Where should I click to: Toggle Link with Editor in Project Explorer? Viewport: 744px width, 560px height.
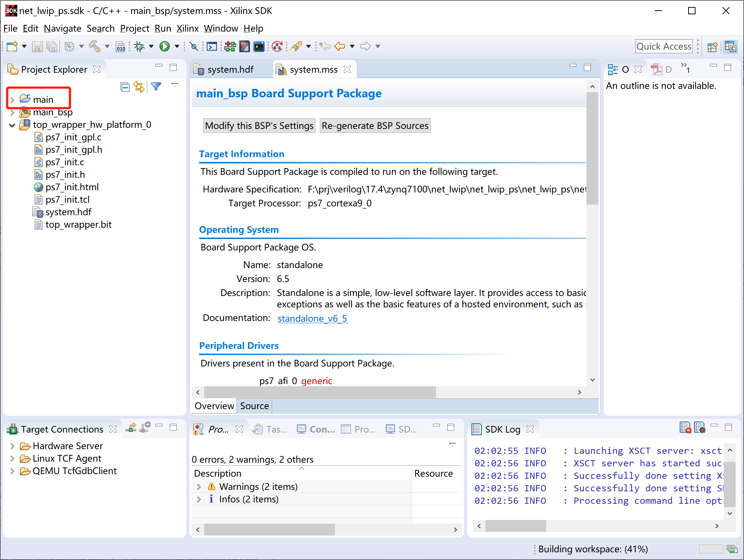point(139,87)
